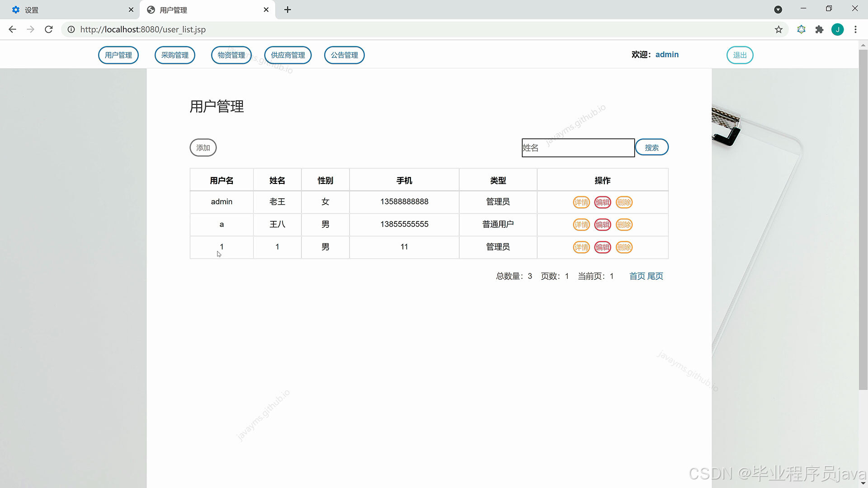868x488 pixels.
Task: Click the 类型 column header
Action: pos(498,180)
